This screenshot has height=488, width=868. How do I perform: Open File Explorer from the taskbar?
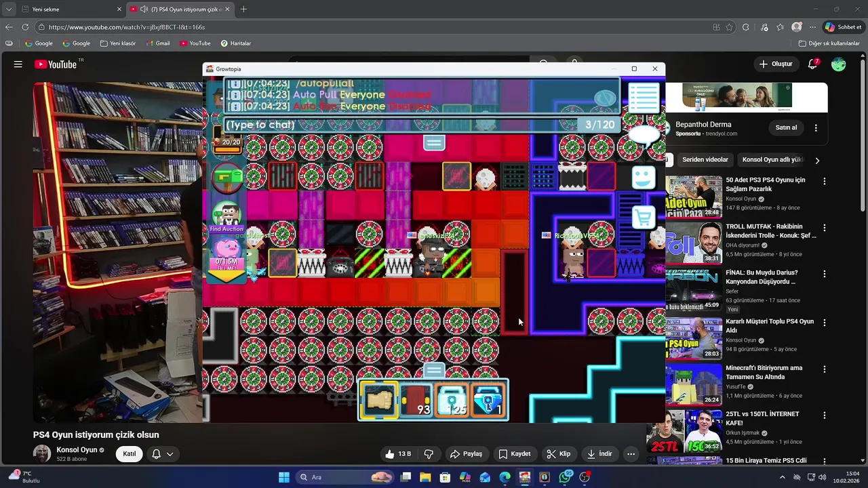[x=425, y=477]
